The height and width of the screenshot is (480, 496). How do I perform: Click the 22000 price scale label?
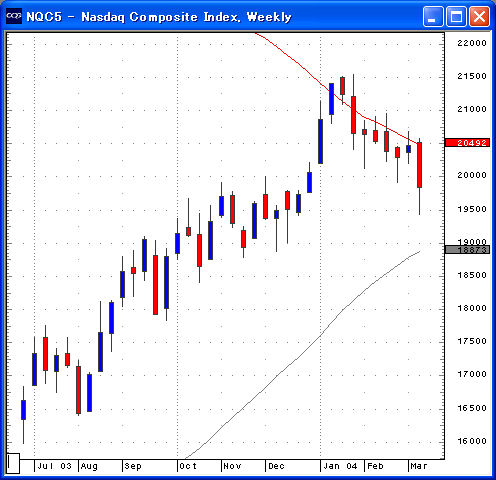click(472, 43)
